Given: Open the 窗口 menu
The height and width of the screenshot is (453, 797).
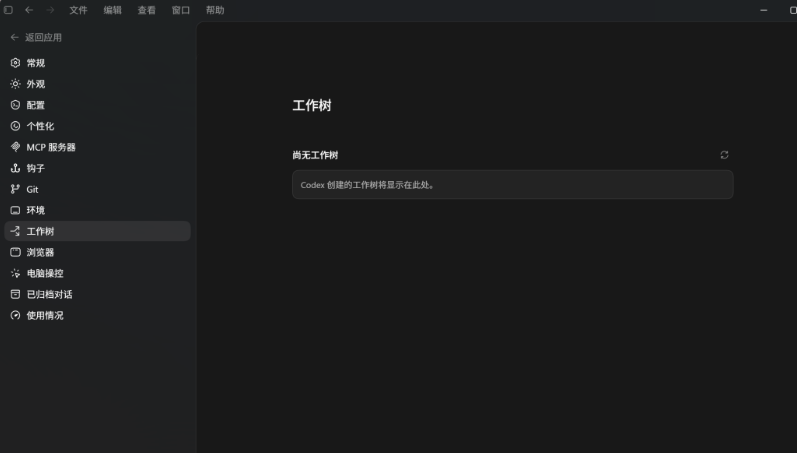Looking at the screenshot, I should [x=180, y=10].
